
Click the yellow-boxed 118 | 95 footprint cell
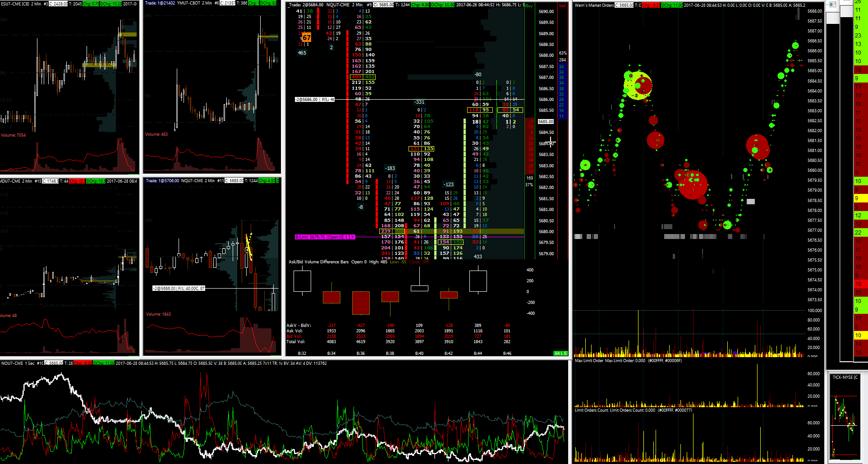pyautogui.click(x=480, y=110)
